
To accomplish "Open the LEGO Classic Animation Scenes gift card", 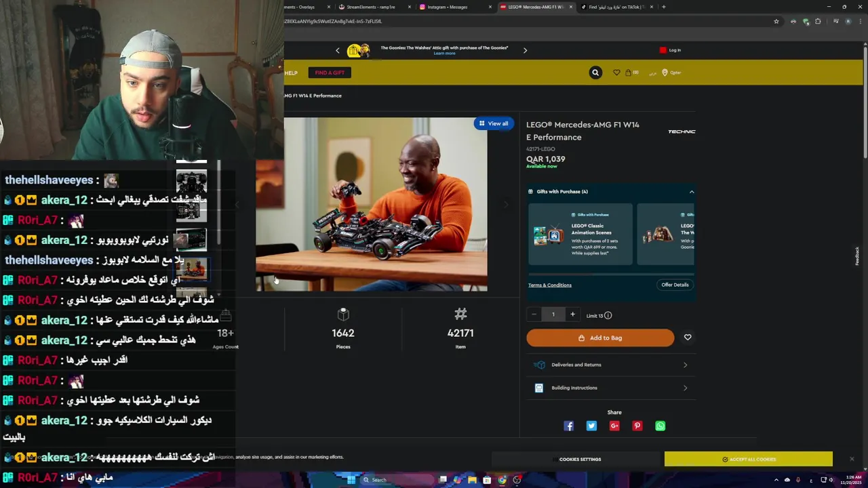I will click(580, 234).
